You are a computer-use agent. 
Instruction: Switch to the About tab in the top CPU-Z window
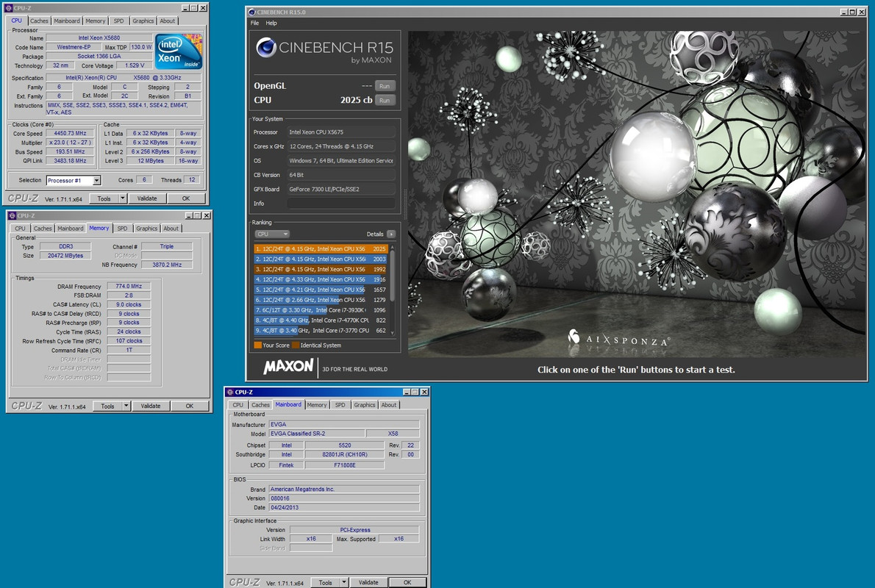pos(168,21)
